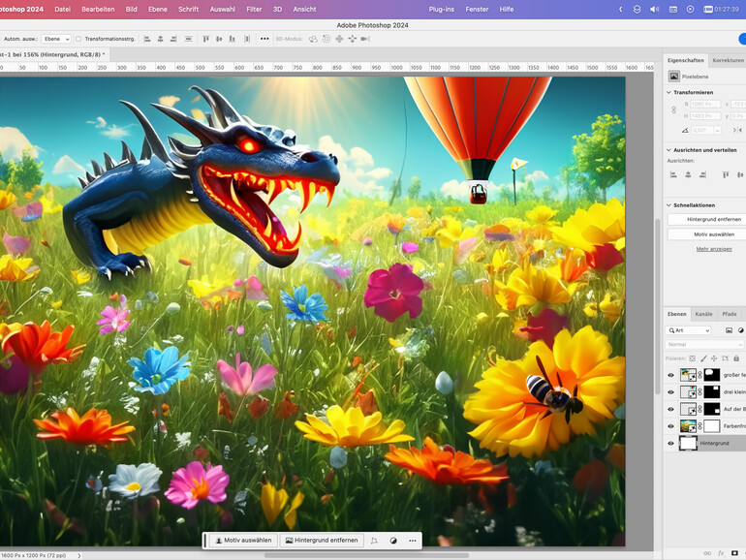Open the Art layer filter dropdown
The height and width of the screenshot is (560, 746).
click(689, 330)
